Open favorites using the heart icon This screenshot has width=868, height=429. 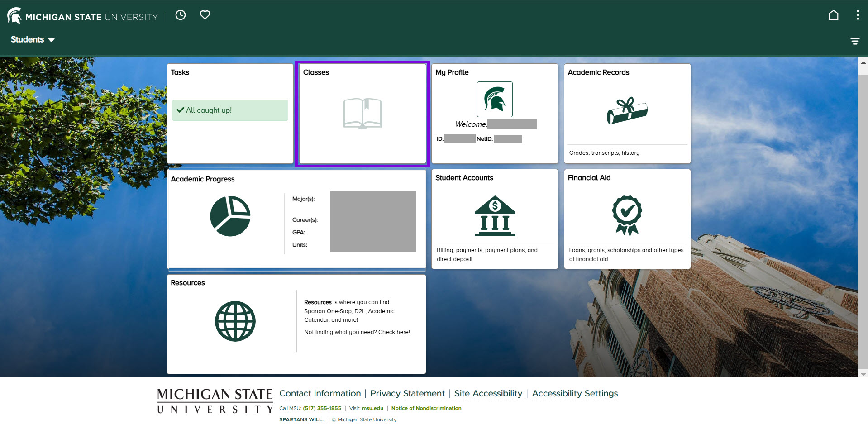[x=205, y=15]
